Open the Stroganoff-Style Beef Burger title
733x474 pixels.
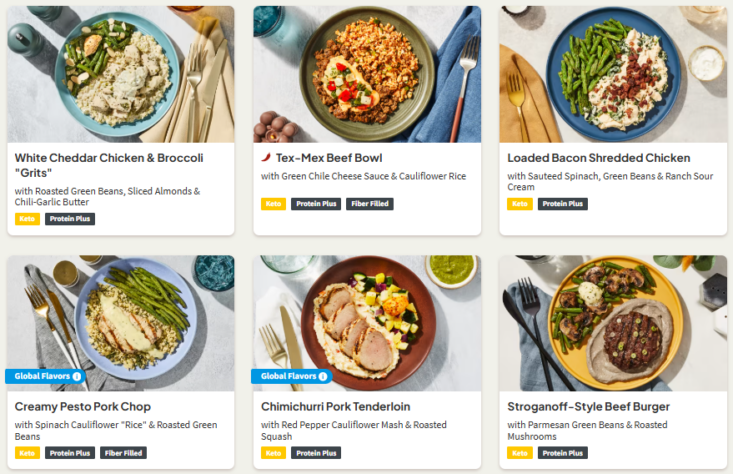click(x=588, y=407)
